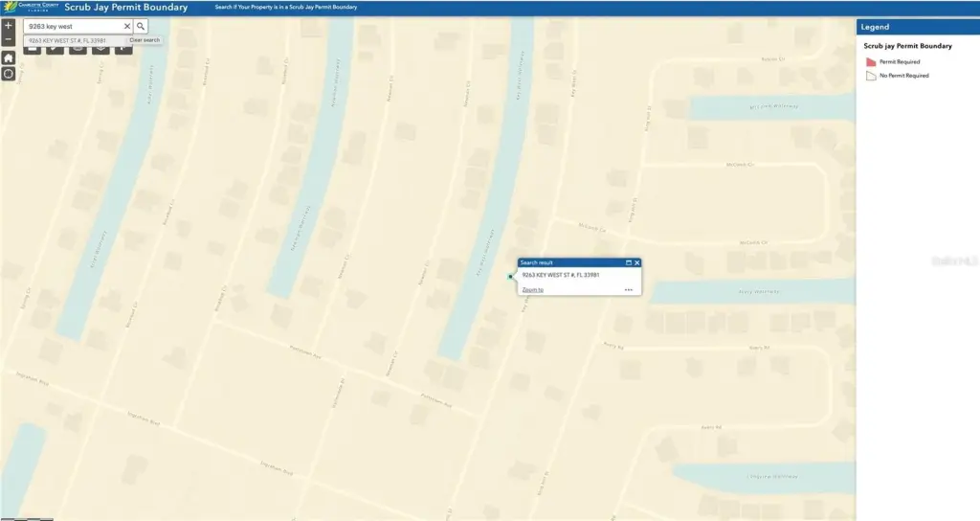980x521 pixels.
Task: Click the circular locate button below Home
Action: pyautogui.click(x=9, y=74)
